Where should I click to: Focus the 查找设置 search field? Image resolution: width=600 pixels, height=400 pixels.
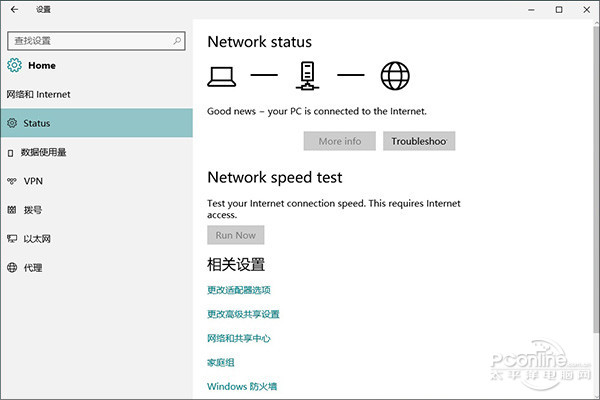pyautogui.click(x=96, y=41)
